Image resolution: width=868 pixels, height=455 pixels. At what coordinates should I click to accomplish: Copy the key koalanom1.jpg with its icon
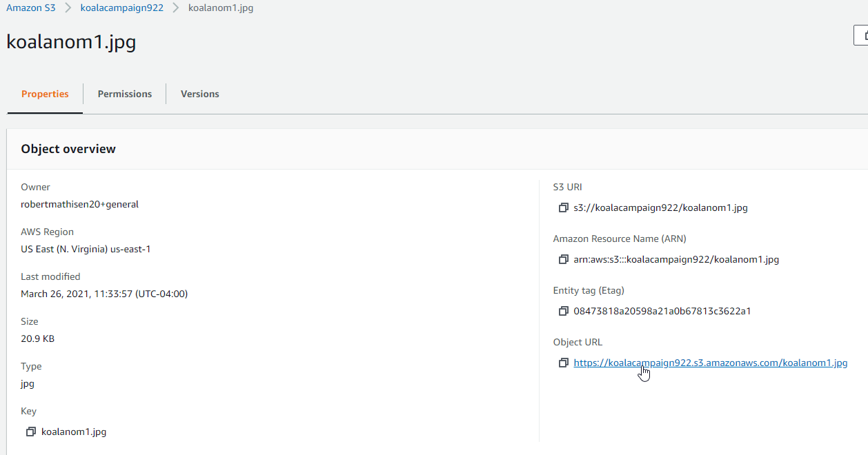coord(31,431)
